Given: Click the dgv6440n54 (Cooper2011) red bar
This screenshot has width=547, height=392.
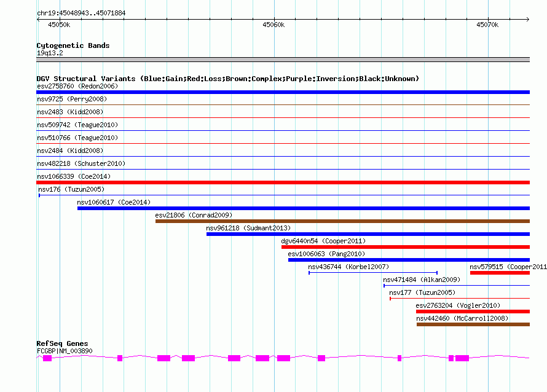Looking at the screenshot, I should [405, 247].
